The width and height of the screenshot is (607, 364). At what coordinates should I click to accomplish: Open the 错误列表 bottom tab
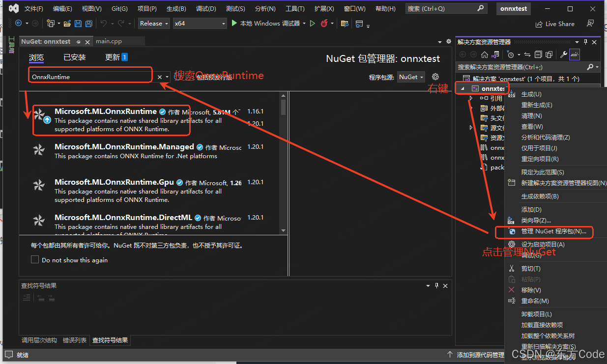pos(75,340)
